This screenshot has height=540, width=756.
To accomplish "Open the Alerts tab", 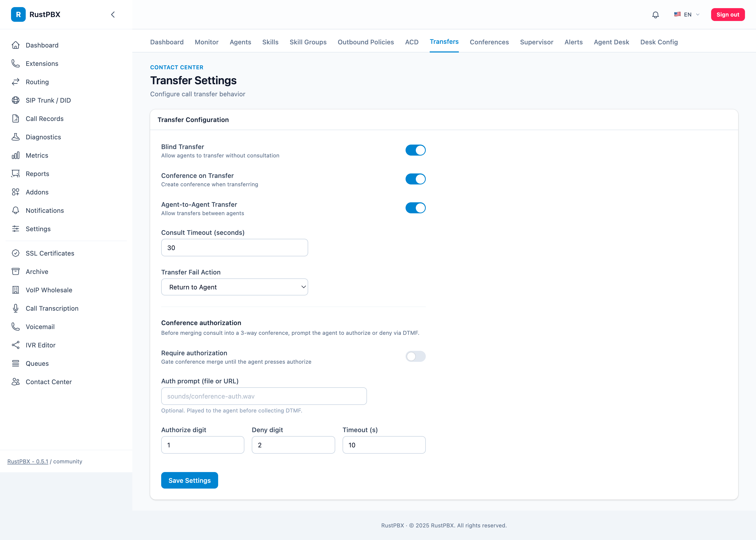I will pos(573,42).
